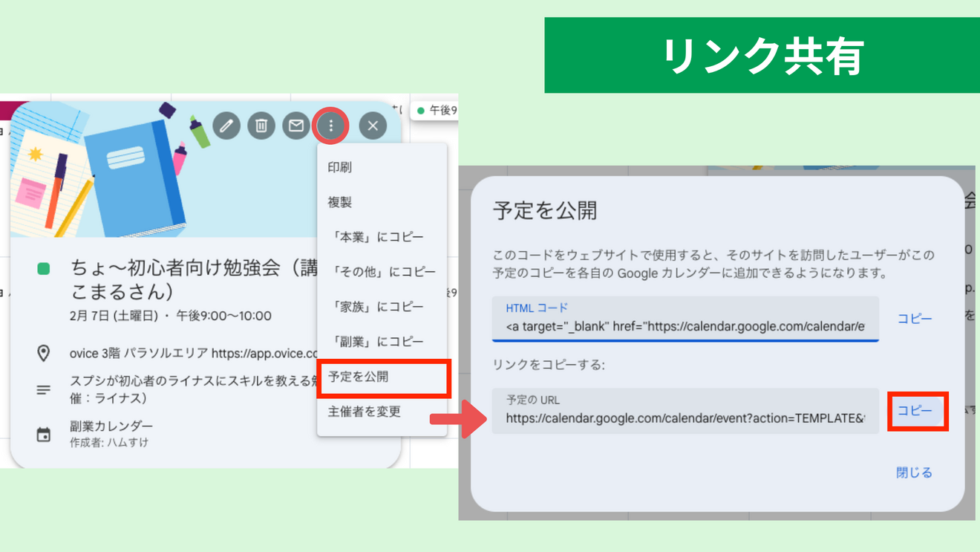Click the 午後9 event chip in the calendar

tap(437, 111)
